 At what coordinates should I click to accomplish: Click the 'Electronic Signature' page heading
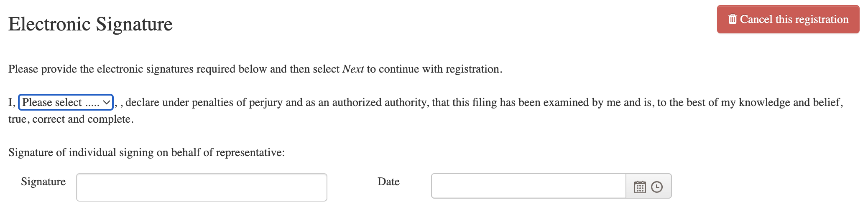[x=90, y=24]
